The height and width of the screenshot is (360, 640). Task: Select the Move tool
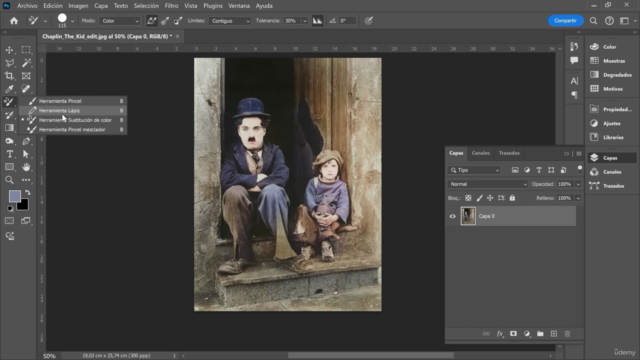(x=9, y=50)
